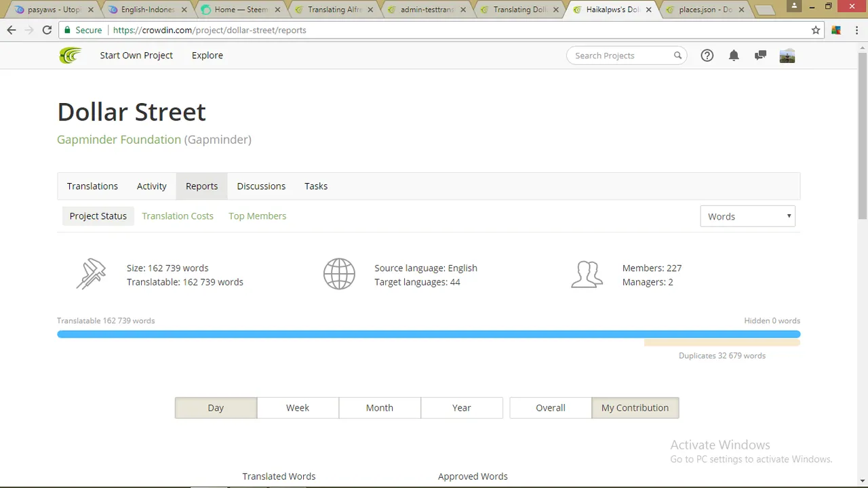Open the Gapminder Foundation owner link

(119, 140)
